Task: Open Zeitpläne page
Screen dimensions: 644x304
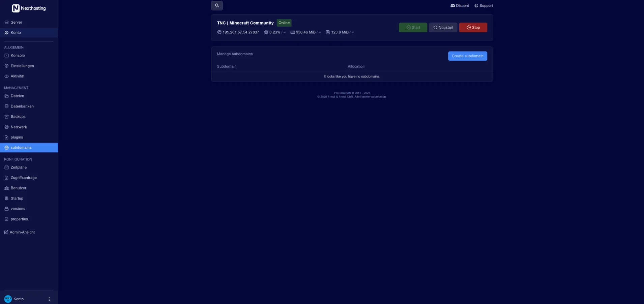Action: click(x=29, y=168)
